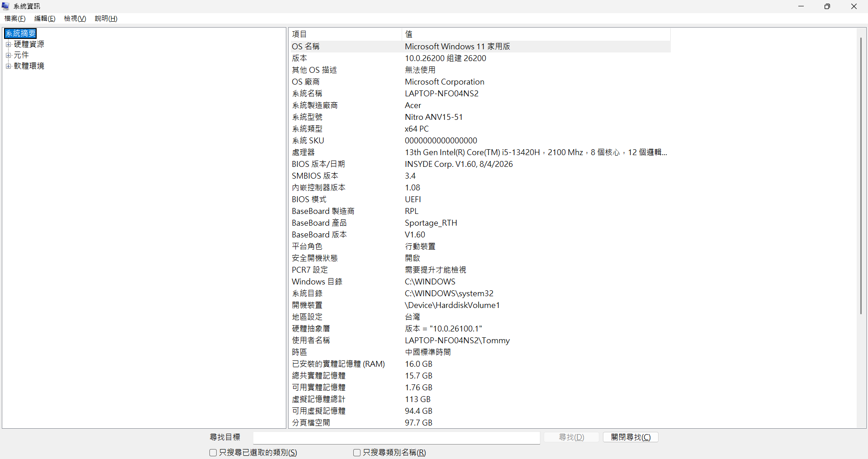The height and width of the screenshot is (459, 868).
Task: Click the 13th Gen Intel Core i5-13420H value
Action: (x=536, y=152)
